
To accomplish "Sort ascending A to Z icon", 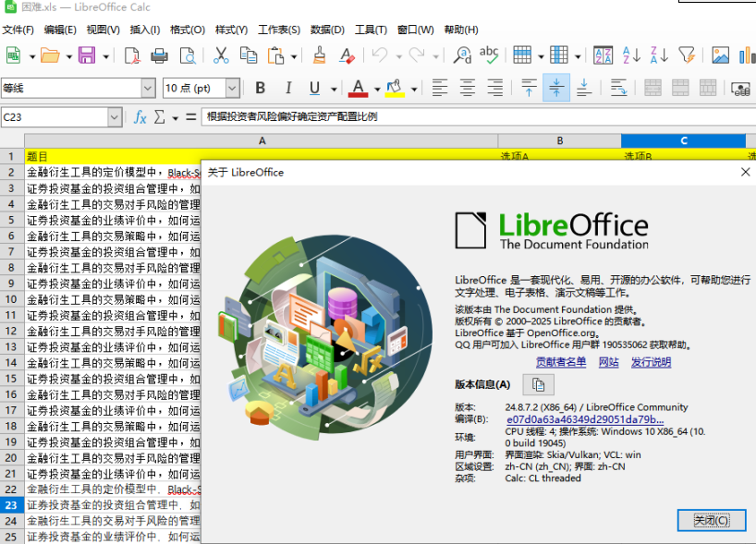I will [631, 55].
